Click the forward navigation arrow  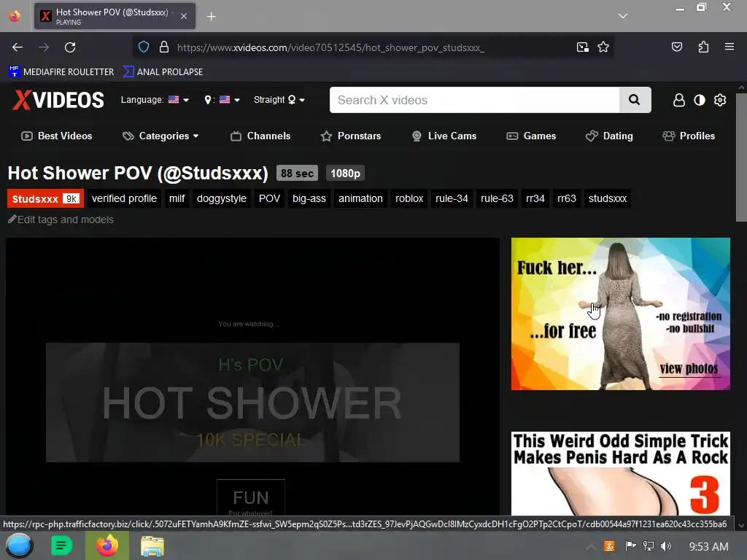[44, 47]
